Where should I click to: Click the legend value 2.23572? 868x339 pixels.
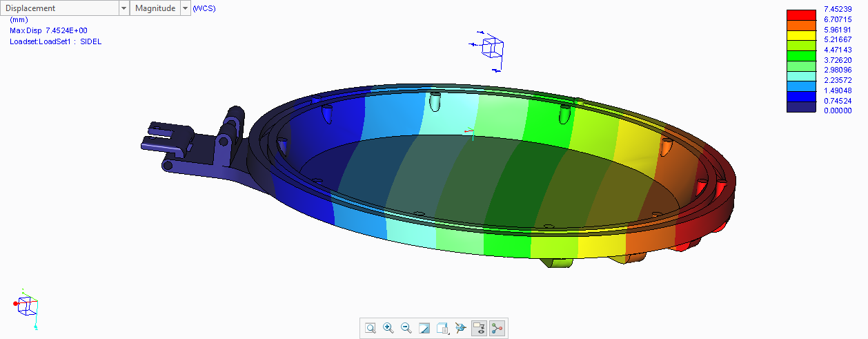[x=837, y=80]
